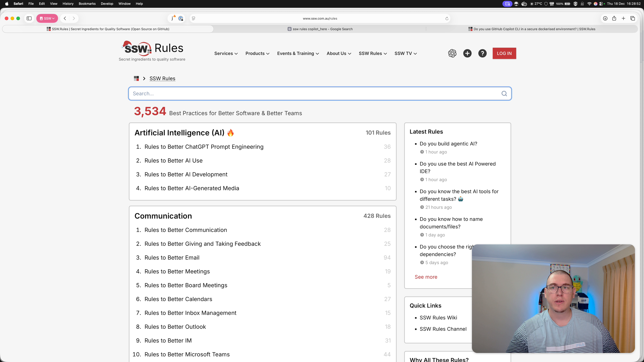Open the Apple menu icon
This screenshot has width=644, height=362.
point(7,4)
